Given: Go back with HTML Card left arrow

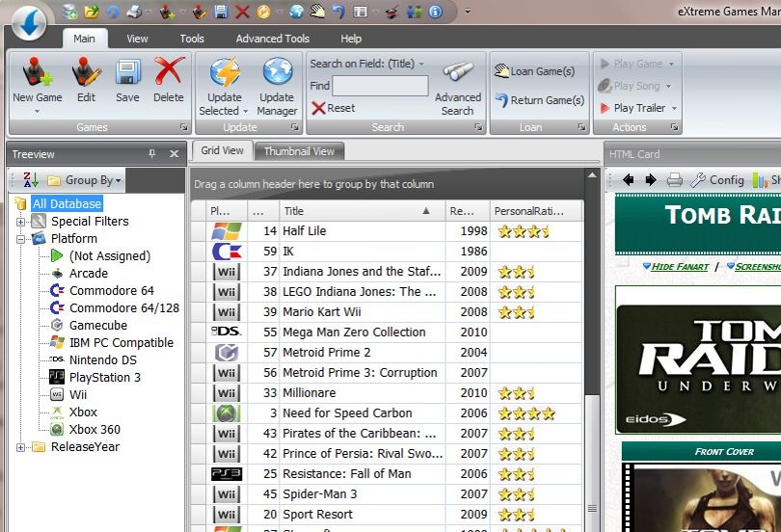Looking at the screenshot, I should 628,179.
